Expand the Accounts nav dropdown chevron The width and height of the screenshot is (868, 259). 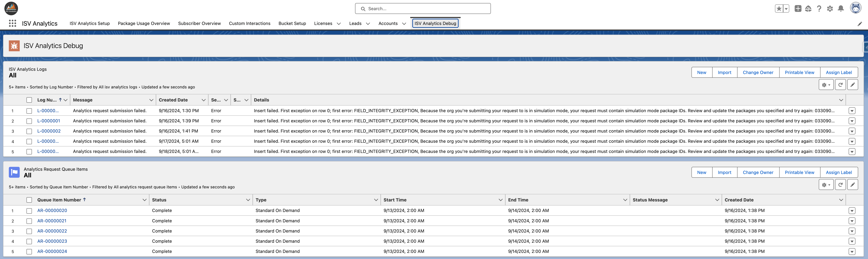(404, 24)
